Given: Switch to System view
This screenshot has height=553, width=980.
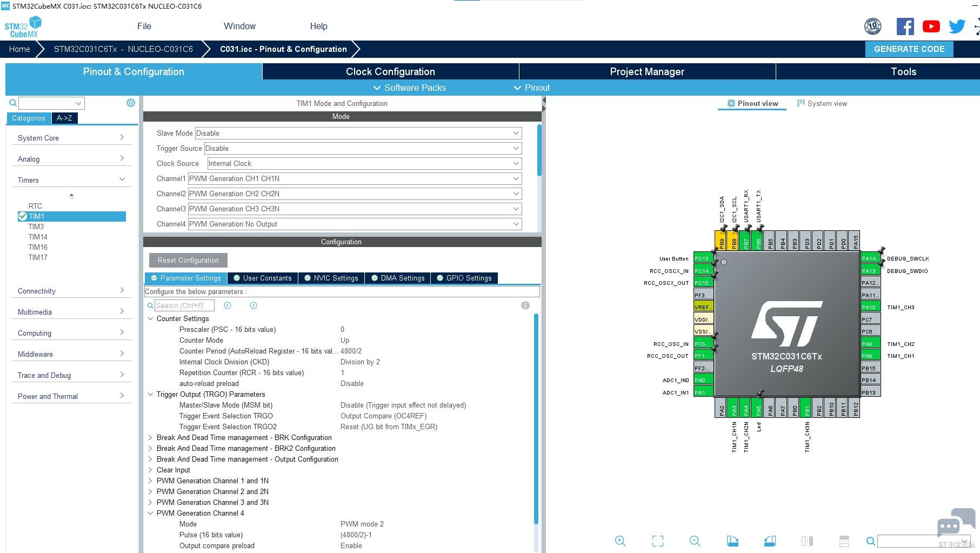Looking at the screenshot, I should [822, 103].
